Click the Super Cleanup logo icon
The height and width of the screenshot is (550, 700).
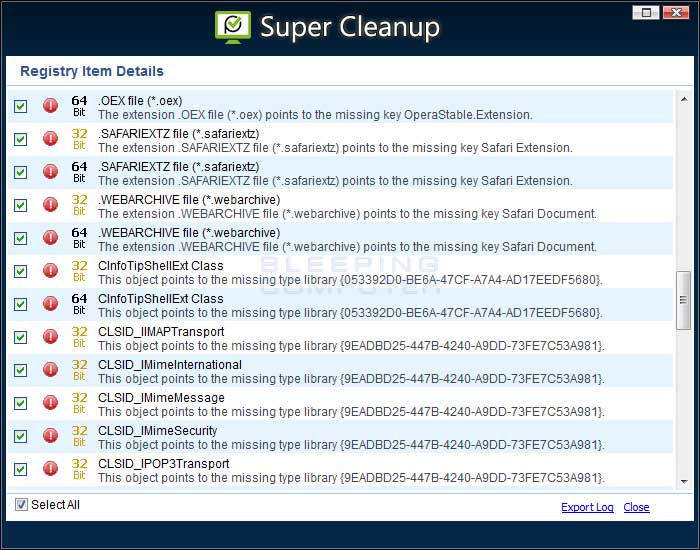point(233,27)
